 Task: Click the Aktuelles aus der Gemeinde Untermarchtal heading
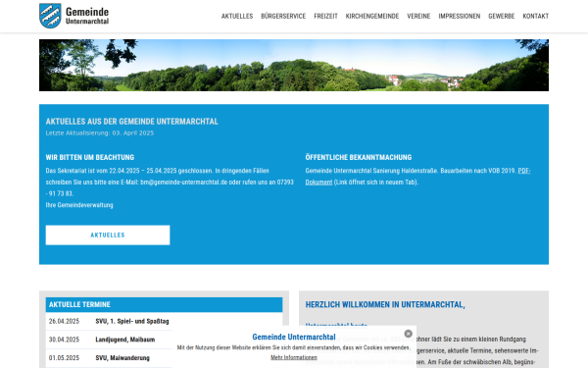pyautogui.click(x=132, y=122)
